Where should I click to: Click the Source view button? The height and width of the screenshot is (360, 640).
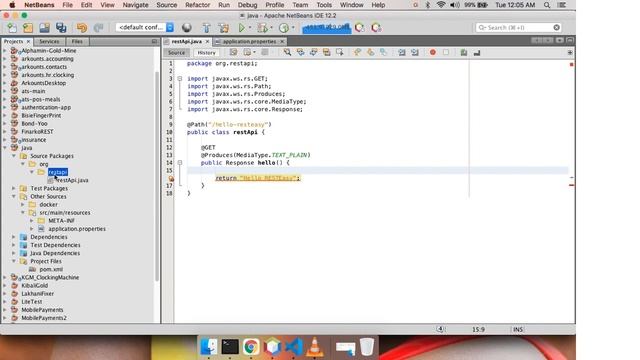click(x=176, y=53)
